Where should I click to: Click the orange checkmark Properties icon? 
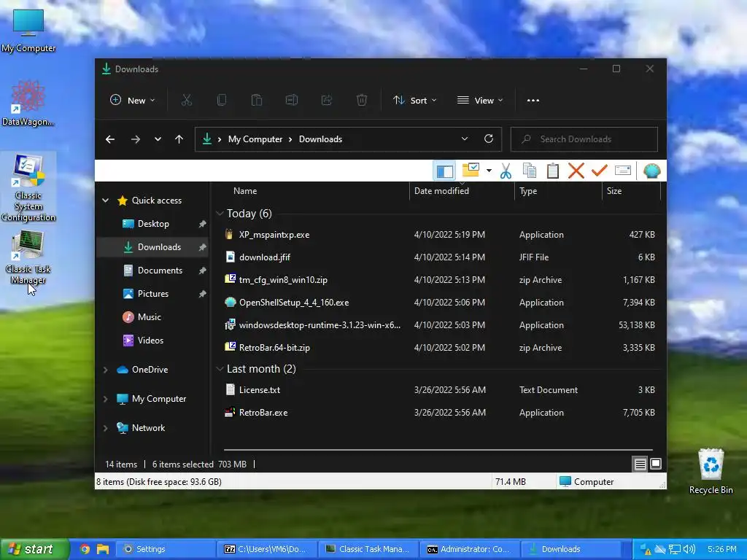pos(600,170)
